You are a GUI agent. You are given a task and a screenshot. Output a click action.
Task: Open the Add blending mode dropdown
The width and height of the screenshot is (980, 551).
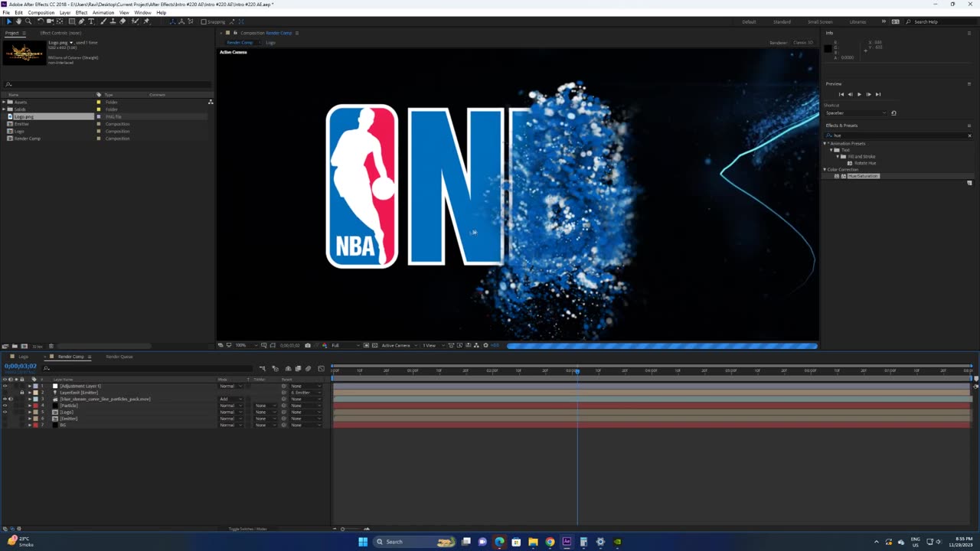click(230, 399)
